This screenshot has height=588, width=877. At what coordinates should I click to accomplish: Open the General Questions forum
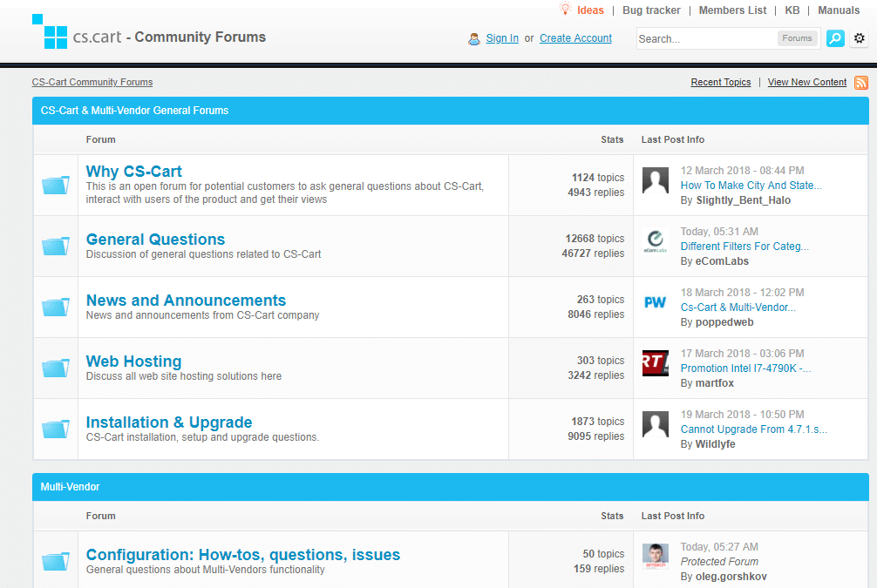[x=155, y=240]
